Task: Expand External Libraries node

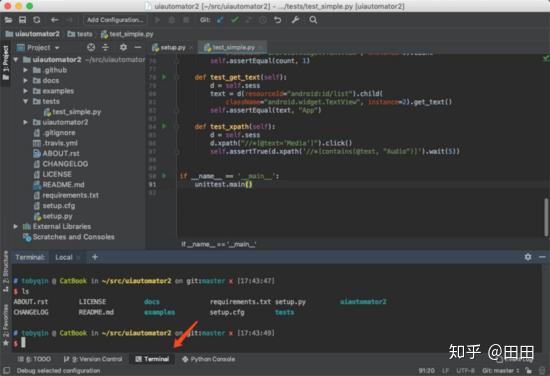Action: (x=15, y=227)
